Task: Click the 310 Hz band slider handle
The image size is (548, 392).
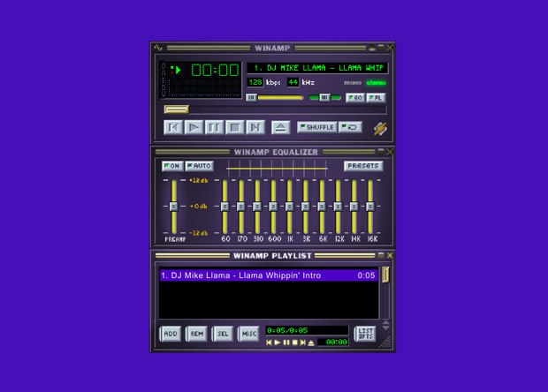Action: [x=257, y=207]
